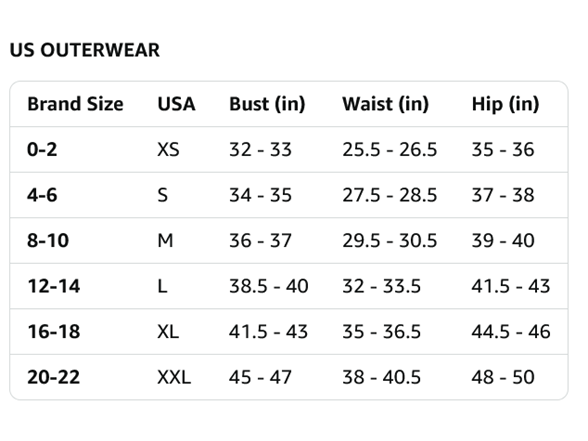Select the 0-2 brand size row
The width and height of the screenshot is (588, 441).
coord(289,150)
